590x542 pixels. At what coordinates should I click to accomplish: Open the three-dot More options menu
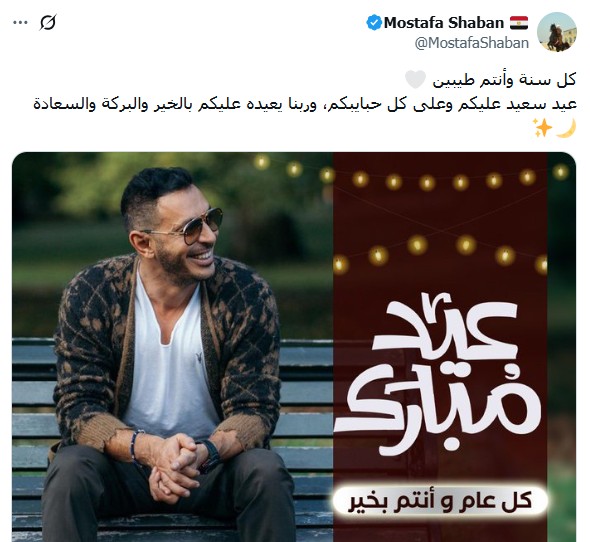click(20, 23)
